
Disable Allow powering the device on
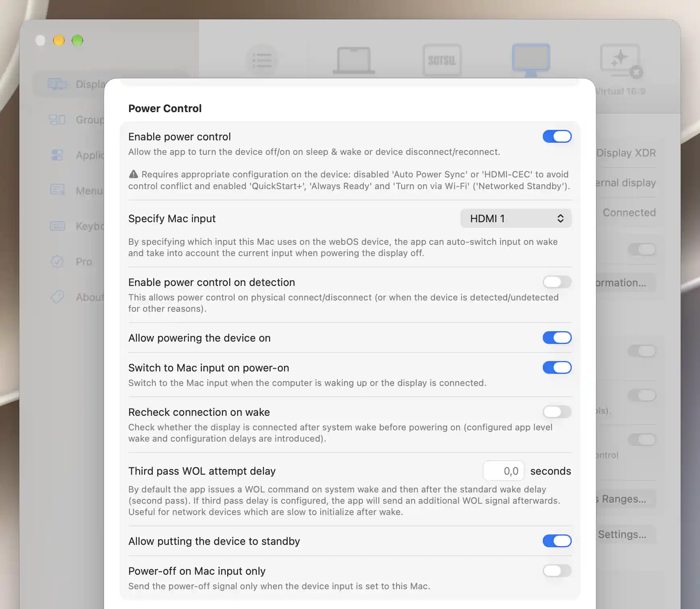557,338
